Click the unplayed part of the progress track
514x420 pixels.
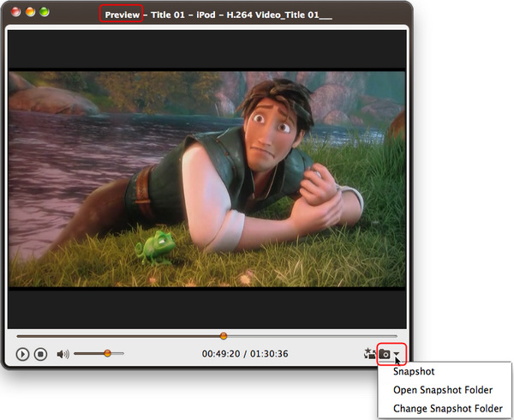pyautogui.click(x=312, y=336)
